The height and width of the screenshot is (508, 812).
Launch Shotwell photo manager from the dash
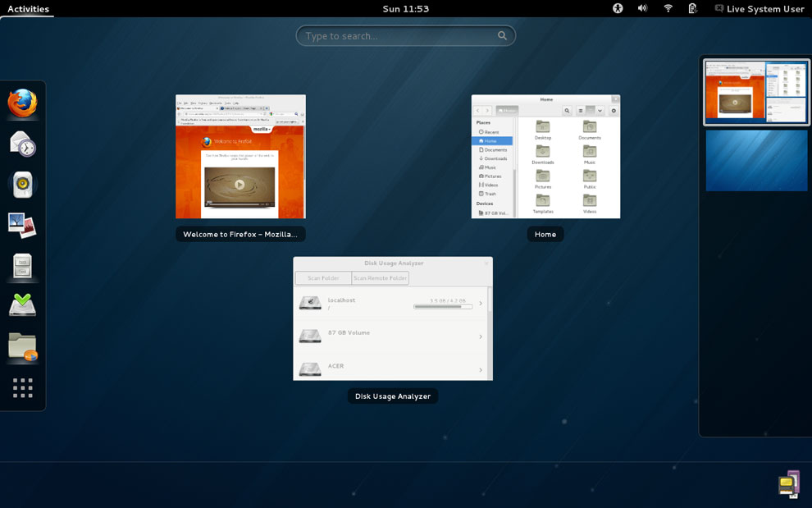[x=22, y=226]
